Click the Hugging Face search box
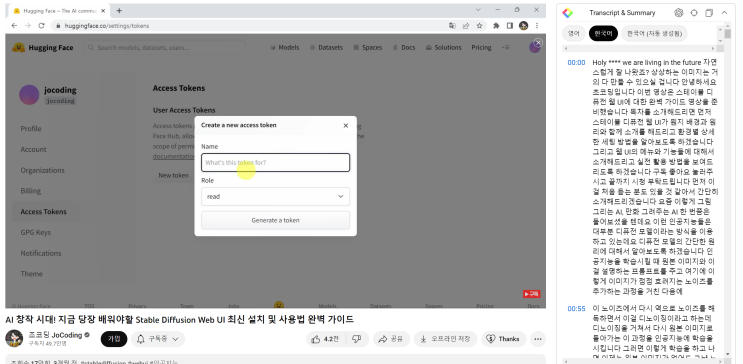 click(164, 47)
